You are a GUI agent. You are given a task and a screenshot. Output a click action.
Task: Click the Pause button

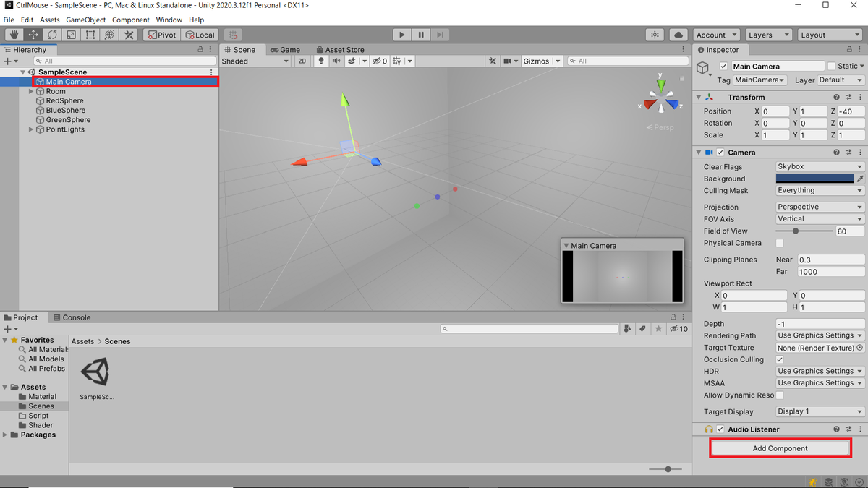click(421, 35)
